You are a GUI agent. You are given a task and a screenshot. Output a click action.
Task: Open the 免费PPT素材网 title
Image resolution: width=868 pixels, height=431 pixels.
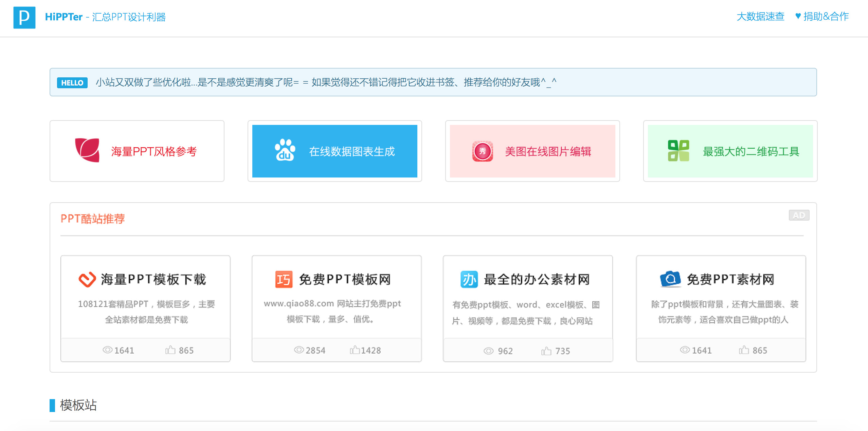click(x=730, y=279)
